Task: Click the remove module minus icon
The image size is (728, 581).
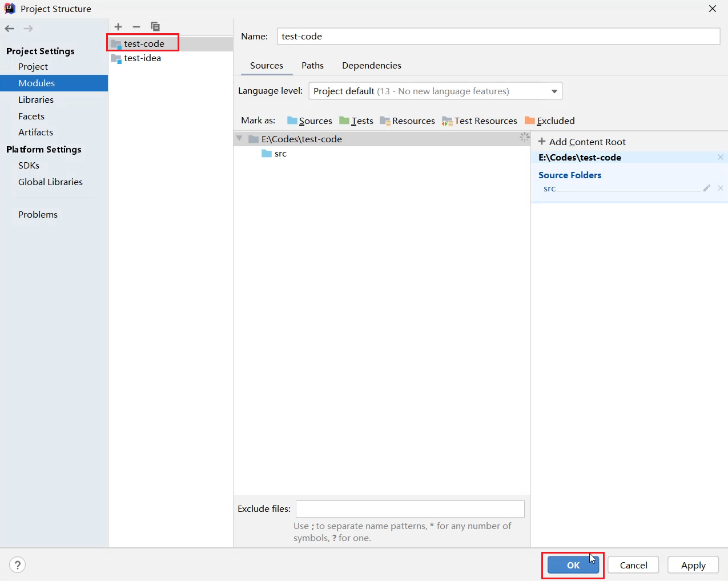Action: pos(136,27)
